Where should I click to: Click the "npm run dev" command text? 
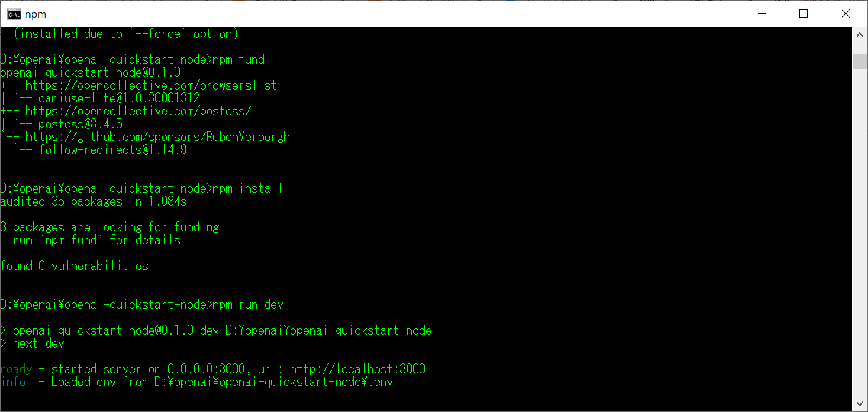coord(248,305)
